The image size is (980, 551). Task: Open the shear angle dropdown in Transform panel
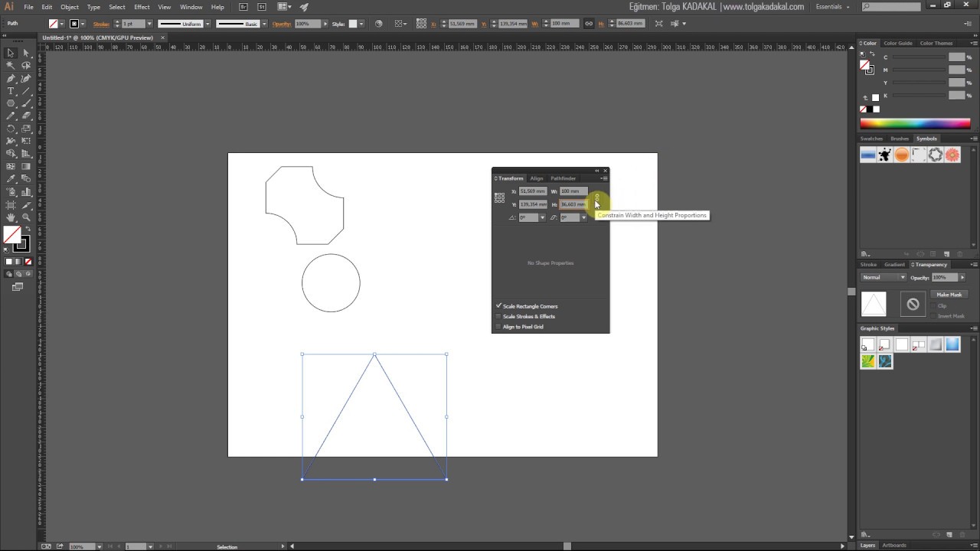[x=583, y=217]
